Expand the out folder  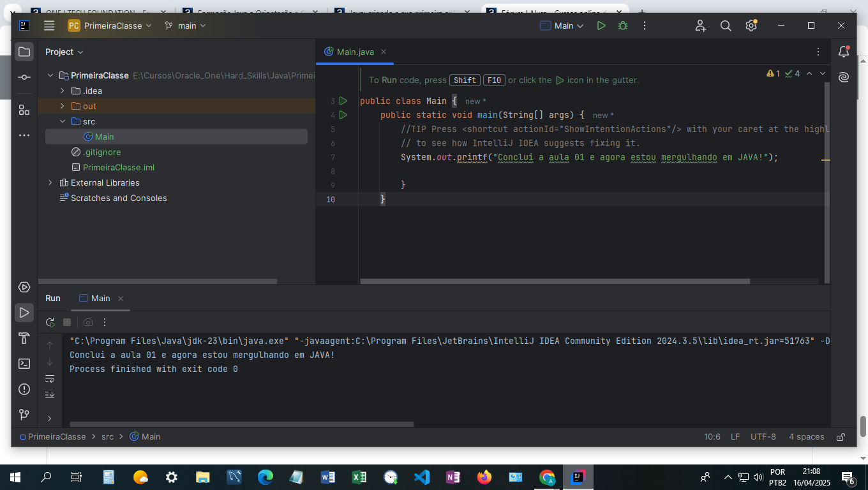63,106
